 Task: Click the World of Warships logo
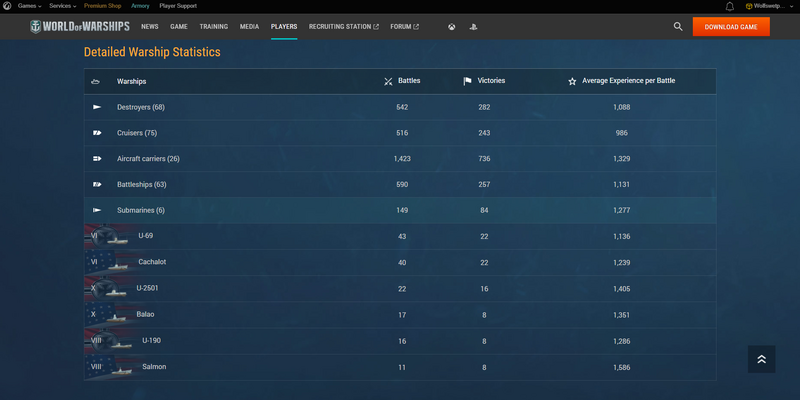(x=81, y=27)
